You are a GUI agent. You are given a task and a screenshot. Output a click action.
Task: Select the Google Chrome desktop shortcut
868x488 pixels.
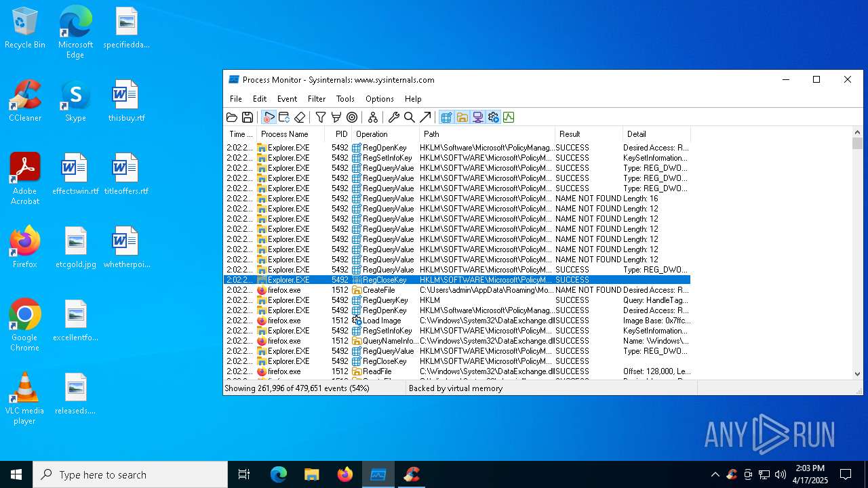(x=25, y=325)
